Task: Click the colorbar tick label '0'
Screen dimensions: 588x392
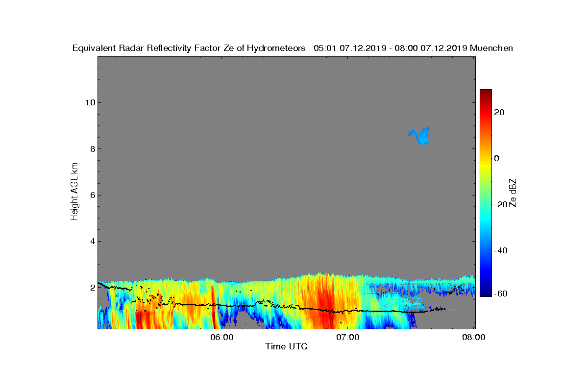Action: point(497,158)
